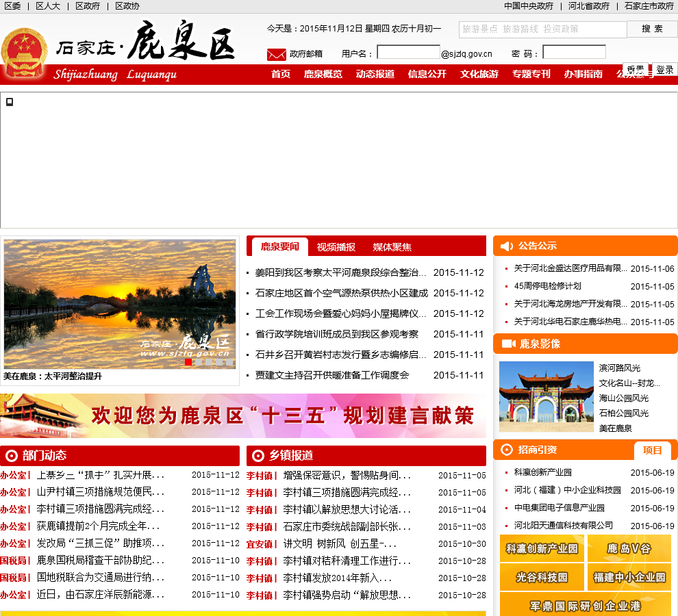Select the 项目 tab in 招商引资
Screen dimensions: 678x616
coord(652,450)
